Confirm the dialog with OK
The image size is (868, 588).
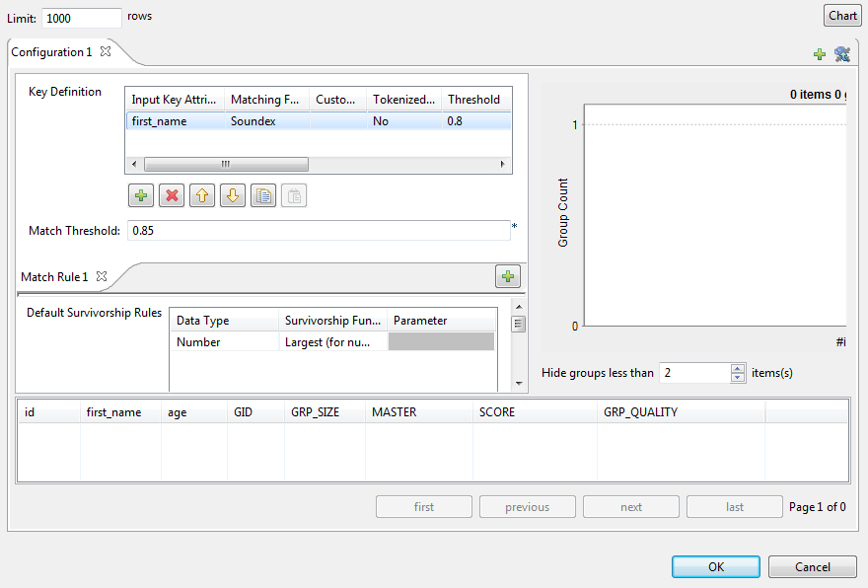coord(716,567)
